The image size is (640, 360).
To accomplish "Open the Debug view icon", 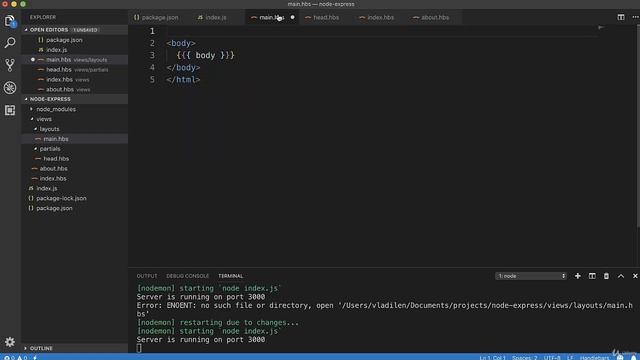I will (x=10, y=87).
